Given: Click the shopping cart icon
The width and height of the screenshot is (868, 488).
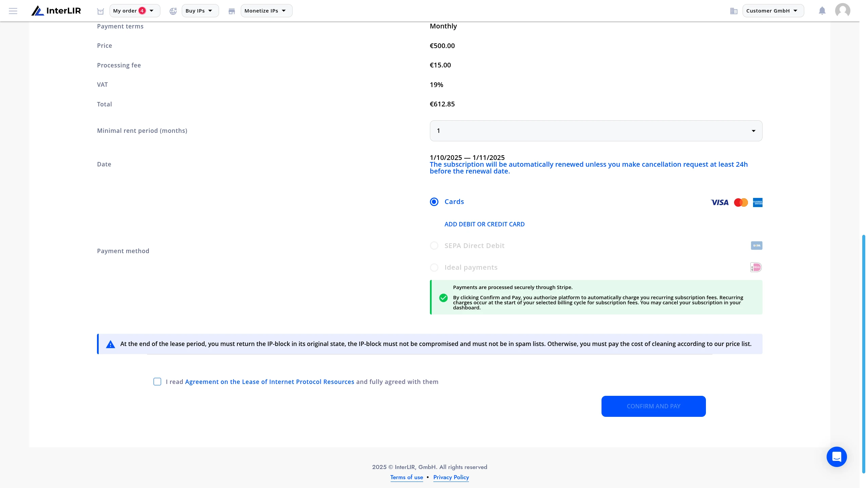Looking at the screenshot, I should click(x=100, y=11).
